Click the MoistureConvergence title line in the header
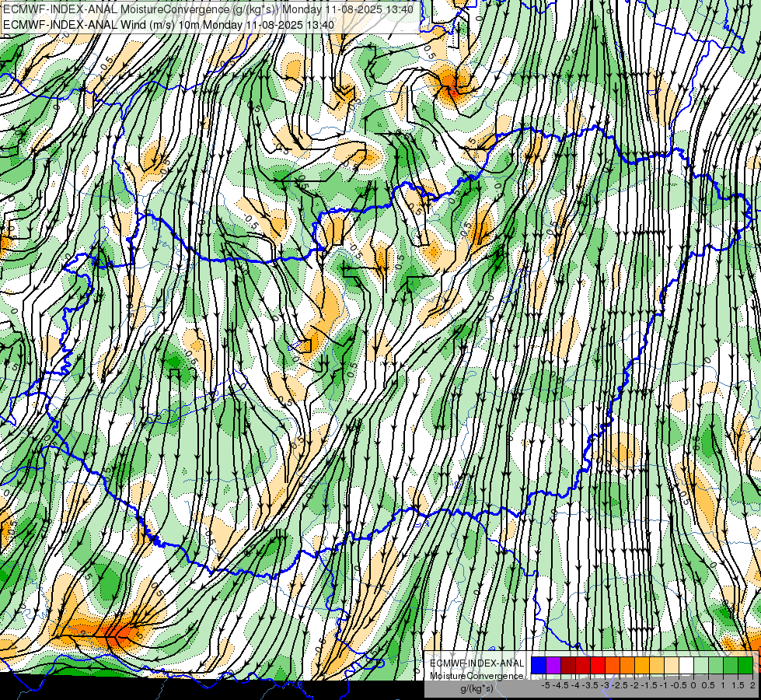 tap(208, 9)
